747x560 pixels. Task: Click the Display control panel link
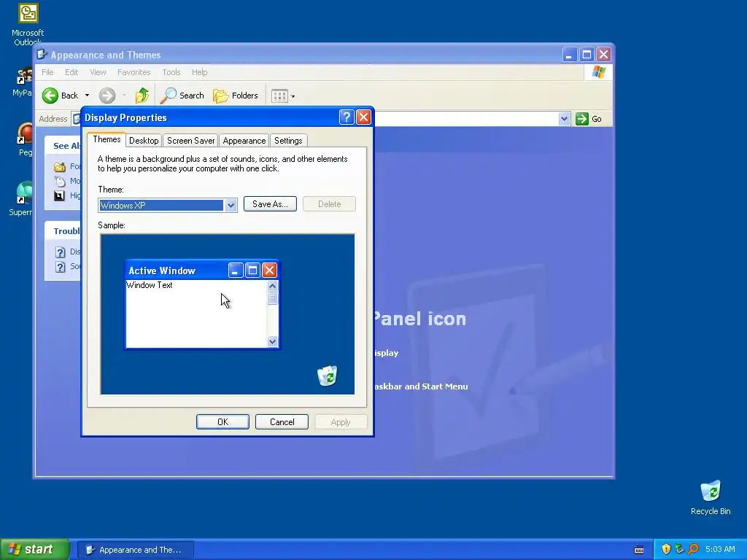click(387, 353)
